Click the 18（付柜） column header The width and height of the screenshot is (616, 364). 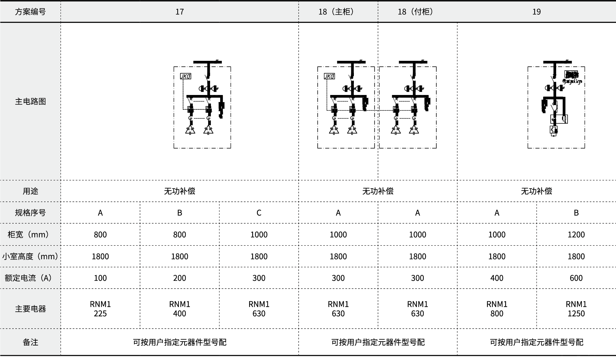tap(417, 12)
